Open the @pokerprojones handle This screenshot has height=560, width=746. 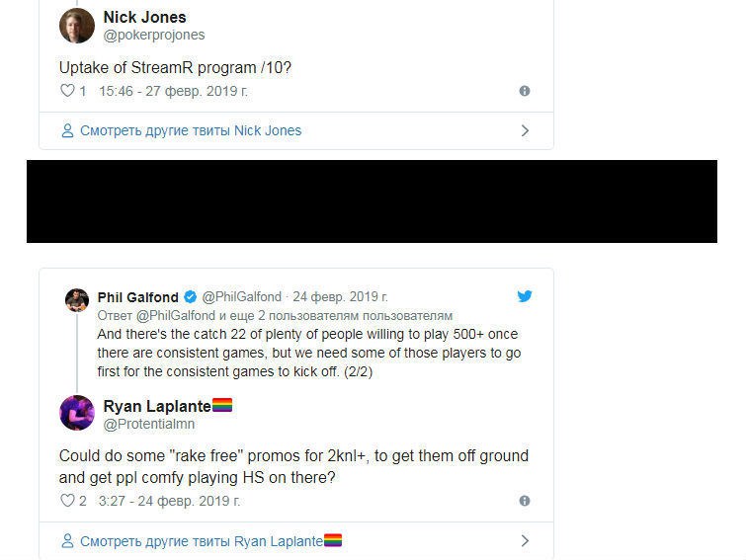click(x=154, y=36)
